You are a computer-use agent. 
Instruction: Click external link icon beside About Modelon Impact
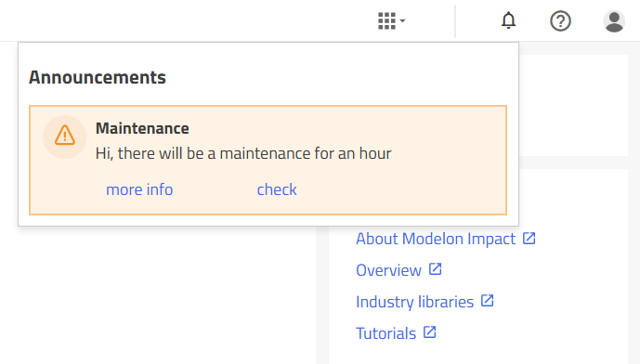(529, 238)
